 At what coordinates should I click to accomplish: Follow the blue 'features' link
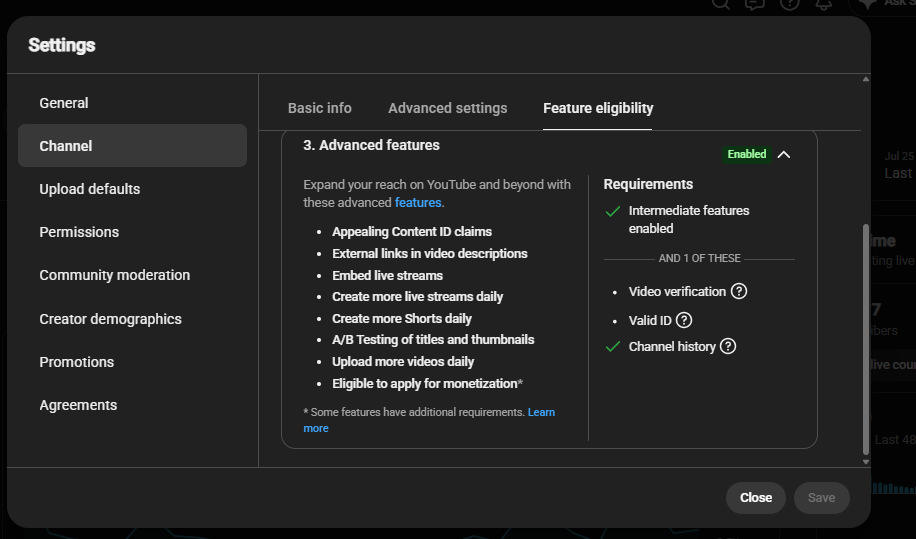[418, 203]
